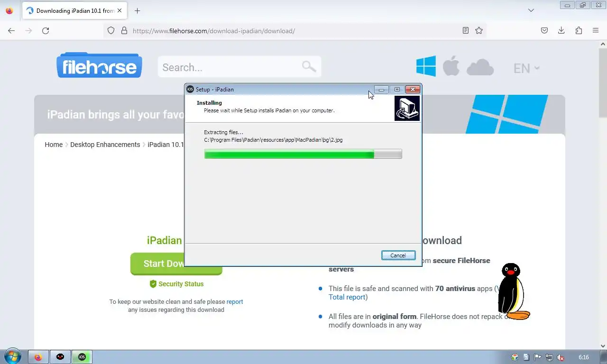607x364 pixels.
Task: Click the Firefox icon left of tabs
Action: [x=9, y=10]
